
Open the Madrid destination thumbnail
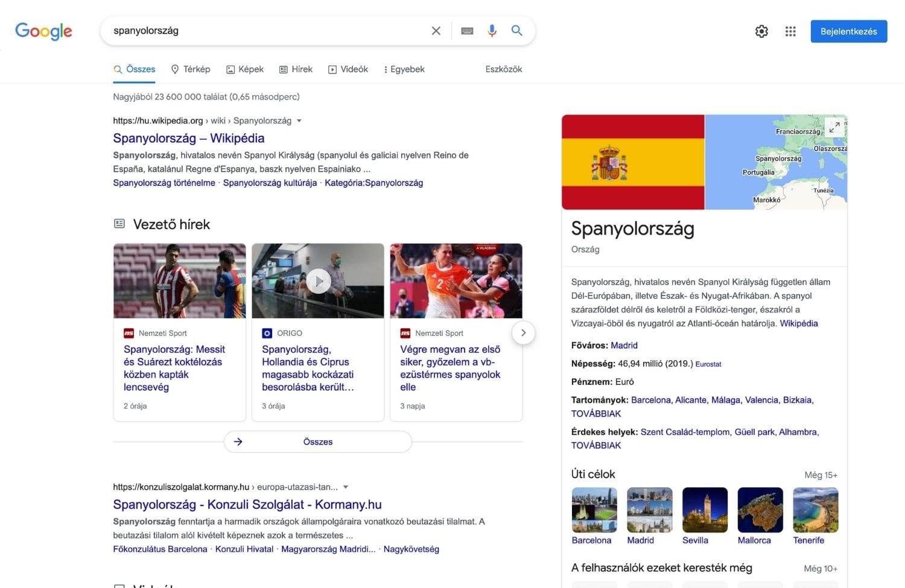(x=650, y=510)
